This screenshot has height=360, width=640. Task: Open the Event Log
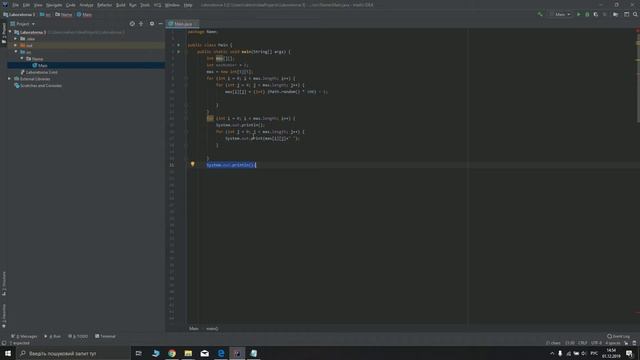pos(618,336)
